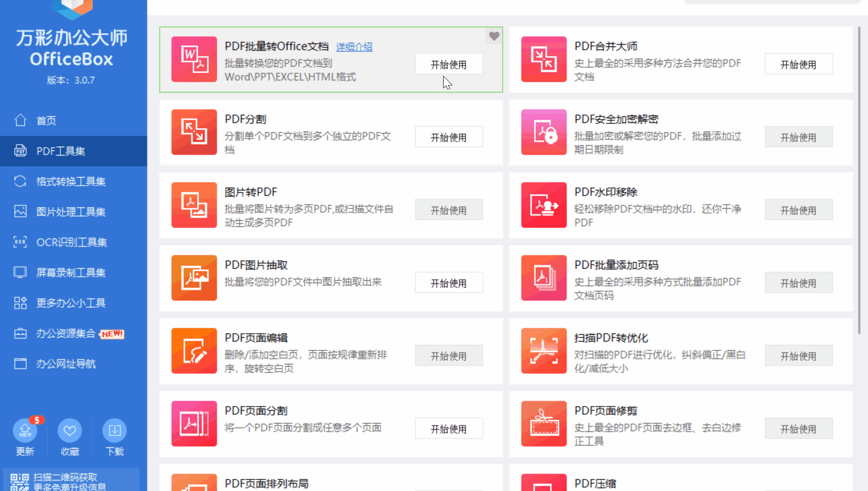Click the PDF页面分割 description text

(303, 428)
